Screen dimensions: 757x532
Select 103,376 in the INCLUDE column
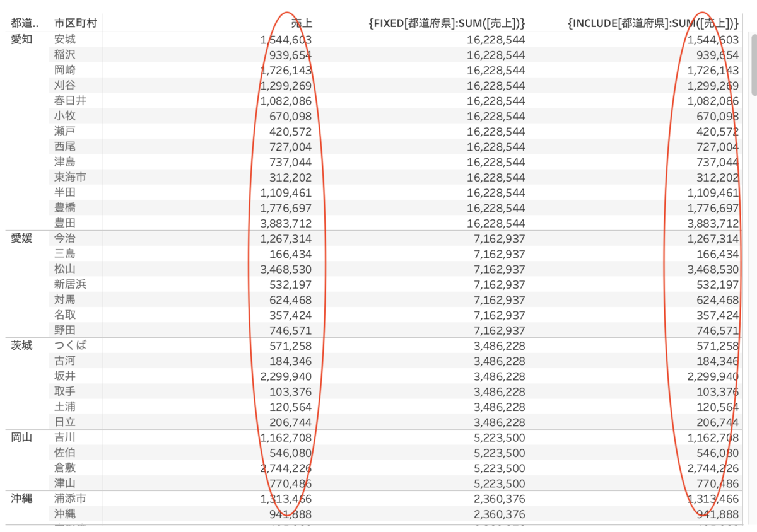[718, 391]
